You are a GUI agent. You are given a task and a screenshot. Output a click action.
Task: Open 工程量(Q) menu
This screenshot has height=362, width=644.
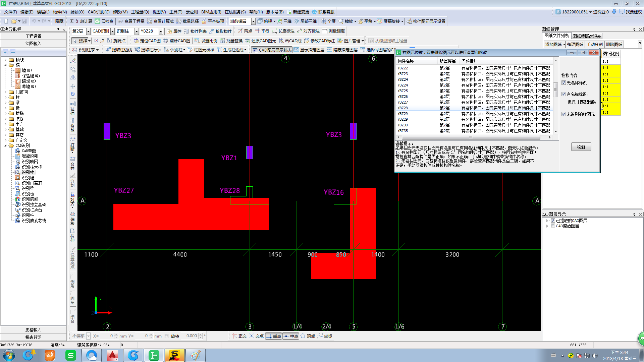[140, 12]
